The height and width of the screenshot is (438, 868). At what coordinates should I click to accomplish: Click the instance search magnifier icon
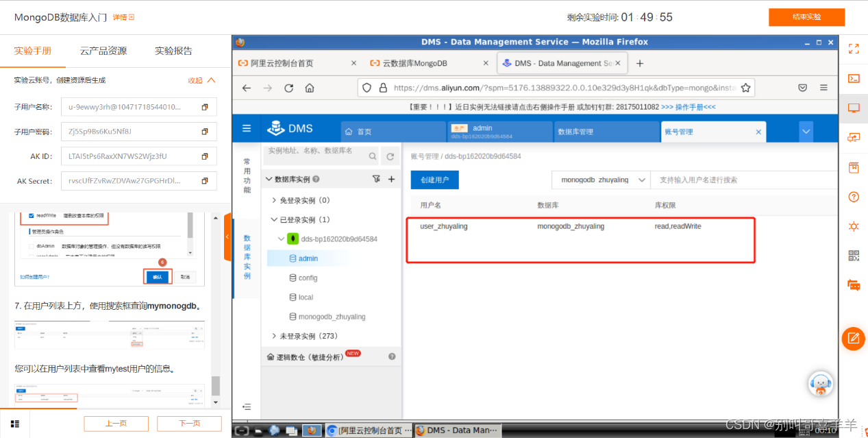(x=373, y=156)
